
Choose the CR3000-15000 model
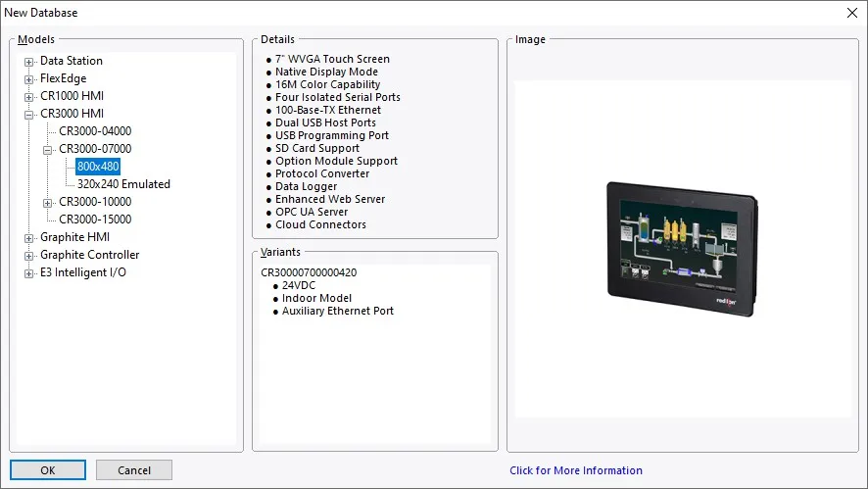point(95,220)
